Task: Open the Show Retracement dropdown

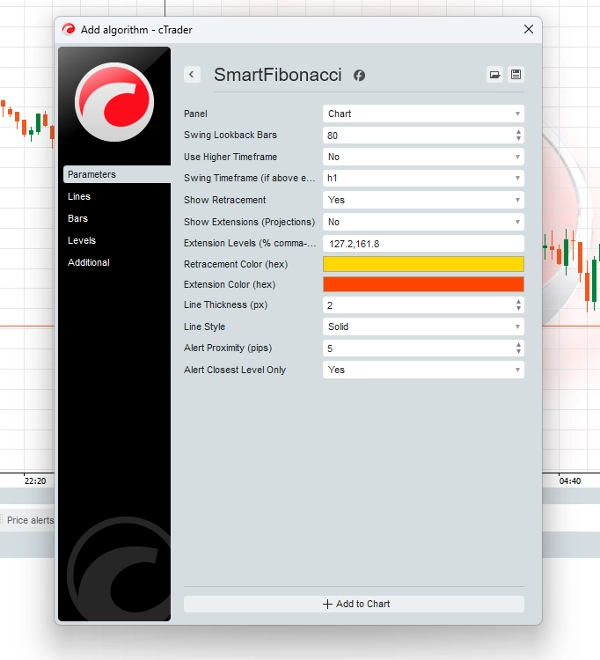Action: point(424,200)
